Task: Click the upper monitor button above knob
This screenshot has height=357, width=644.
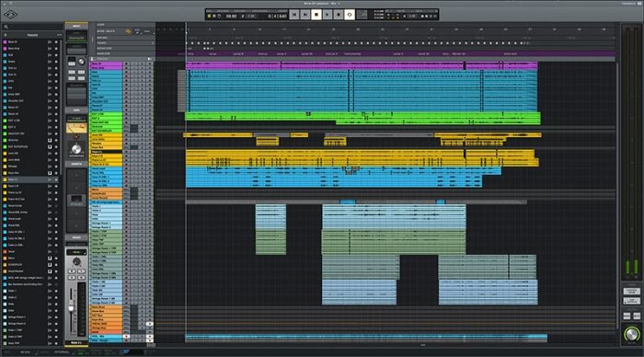Action: 632,292
